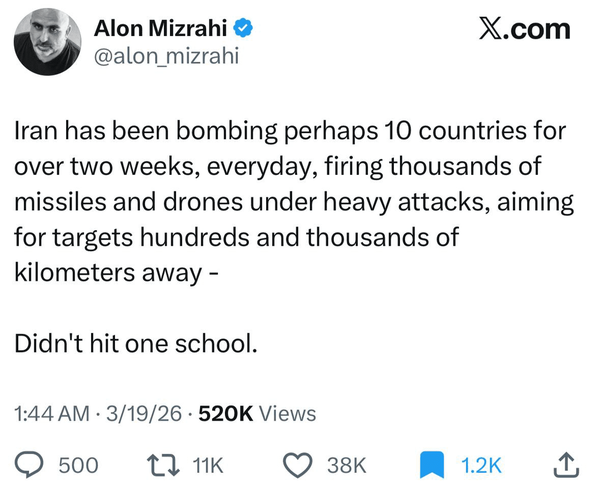Click the 11K reposts count
The height and width of the screenshot is (484, 600).
208,465
